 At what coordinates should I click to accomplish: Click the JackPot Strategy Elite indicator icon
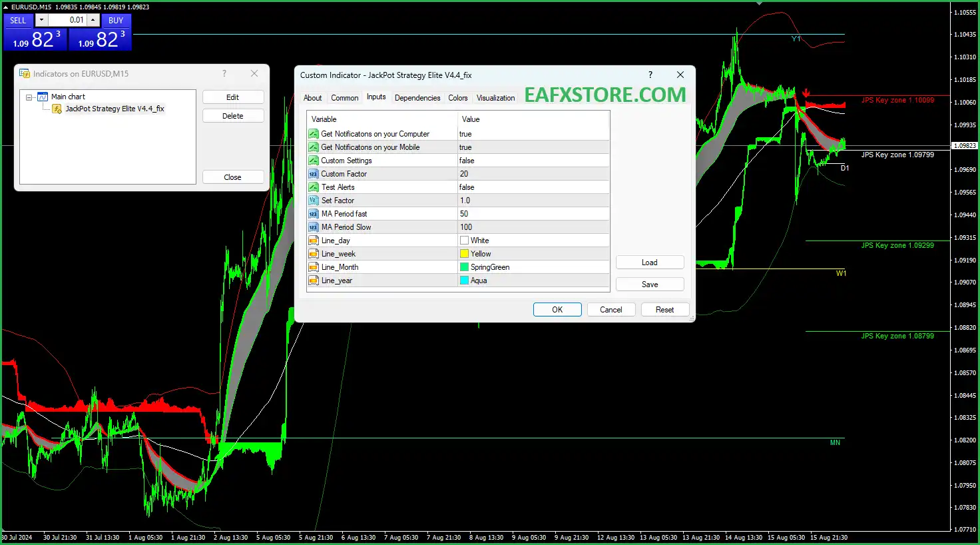click(x=57, y=109)
